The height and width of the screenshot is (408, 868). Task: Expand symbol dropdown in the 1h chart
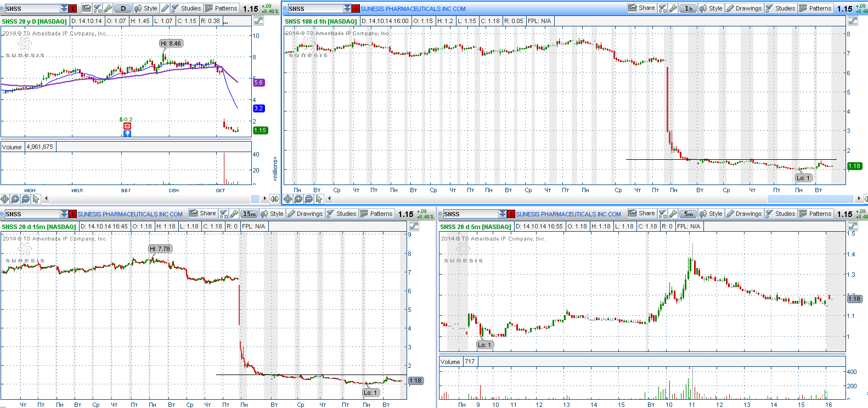click(x=347, y=8)
